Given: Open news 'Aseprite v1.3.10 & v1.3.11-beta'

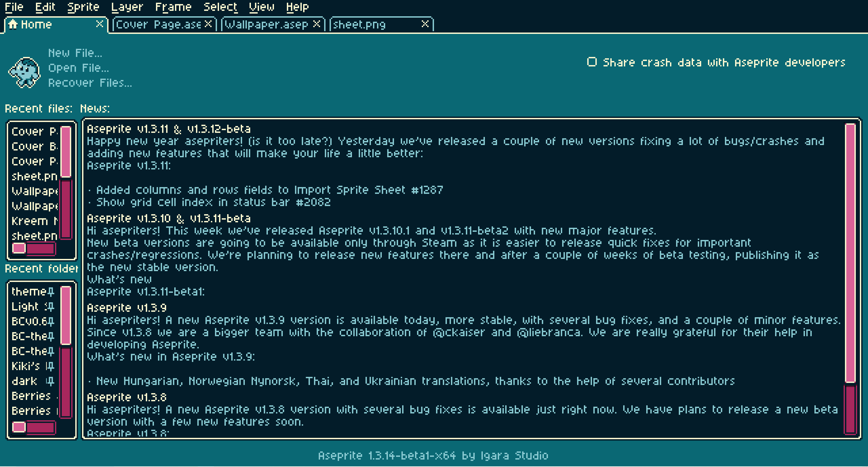Looking at the screenshot, I should [169, 218].
